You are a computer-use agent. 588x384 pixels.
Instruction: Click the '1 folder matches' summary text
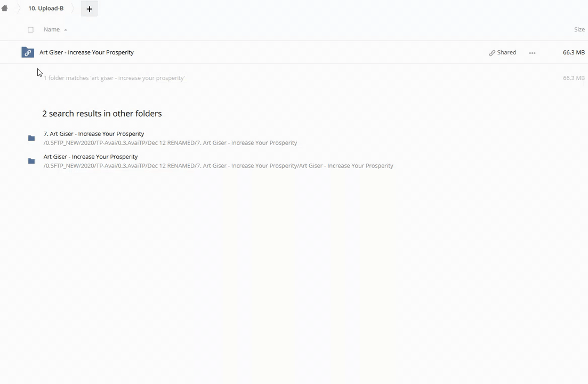(114, 78)
